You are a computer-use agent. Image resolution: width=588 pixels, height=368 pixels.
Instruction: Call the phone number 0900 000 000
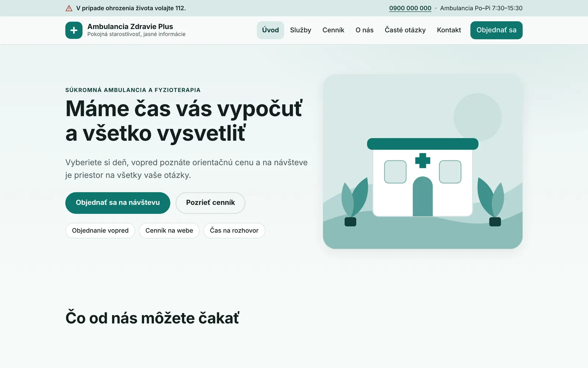(410, 8)
